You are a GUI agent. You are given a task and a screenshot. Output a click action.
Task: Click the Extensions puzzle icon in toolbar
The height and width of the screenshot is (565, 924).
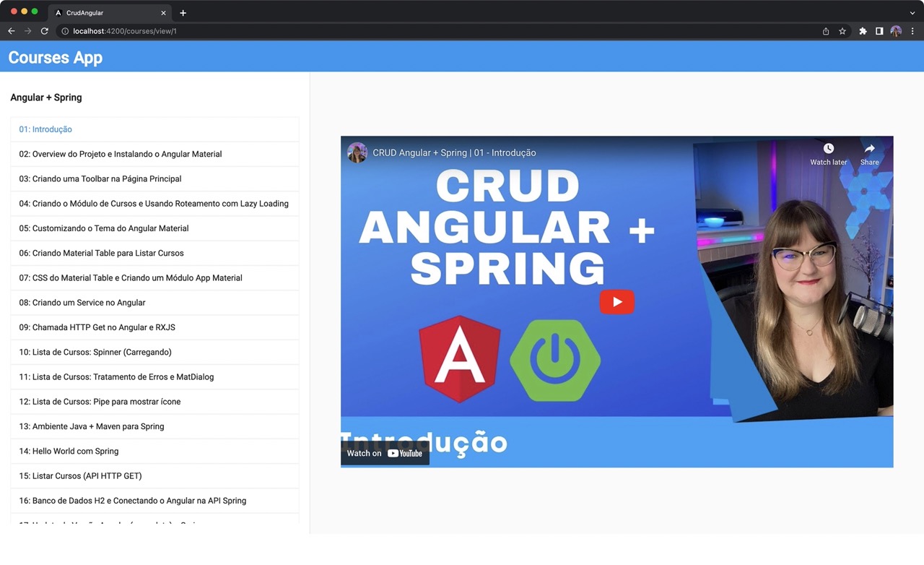click(863, 31)
